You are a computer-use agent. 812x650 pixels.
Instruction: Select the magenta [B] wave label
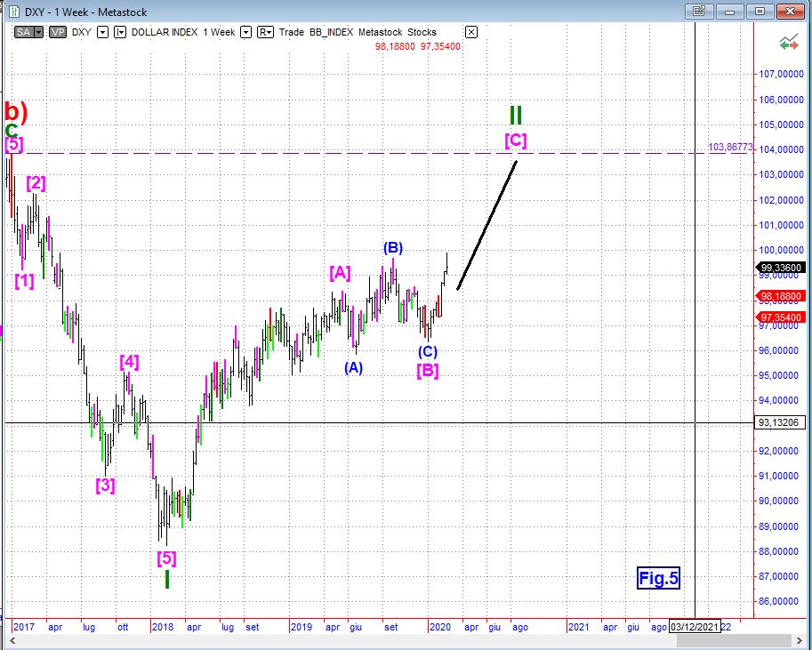point(428,370)
